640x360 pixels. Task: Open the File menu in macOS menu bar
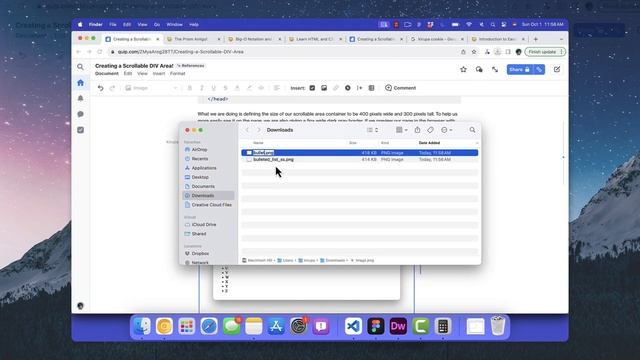113,24
